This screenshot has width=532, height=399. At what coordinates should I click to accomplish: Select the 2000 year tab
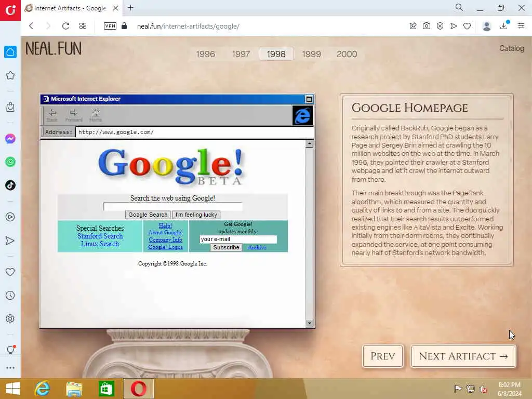click(x=347, y=54)
